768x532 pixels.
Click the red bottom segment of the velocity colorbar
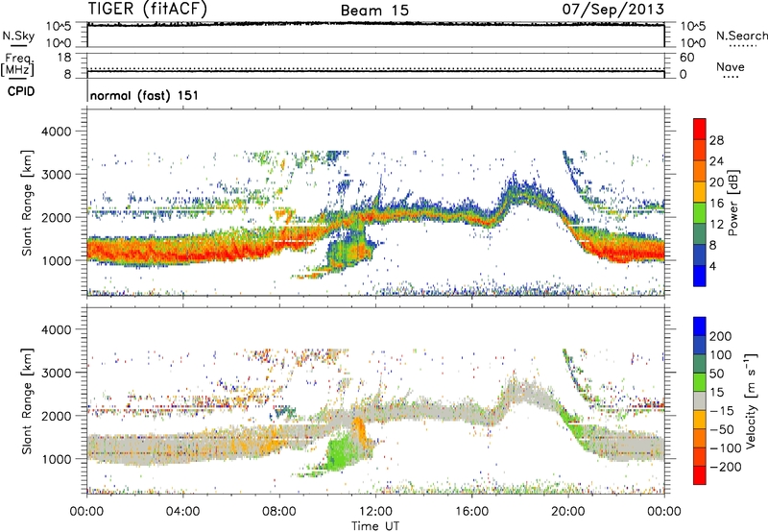tap(700, 475)
